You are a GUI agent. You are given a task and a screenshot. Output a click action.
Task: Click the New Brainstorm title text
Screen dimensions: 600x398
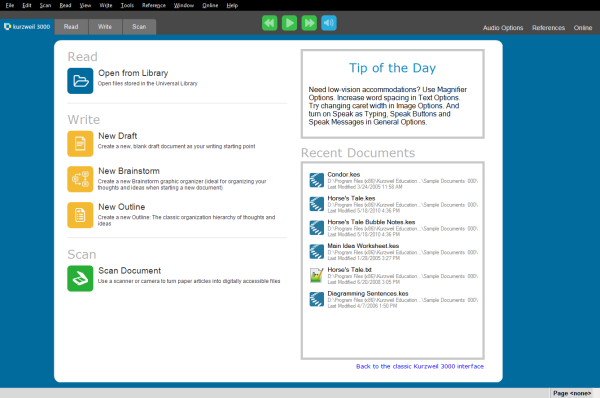(129, 171)
